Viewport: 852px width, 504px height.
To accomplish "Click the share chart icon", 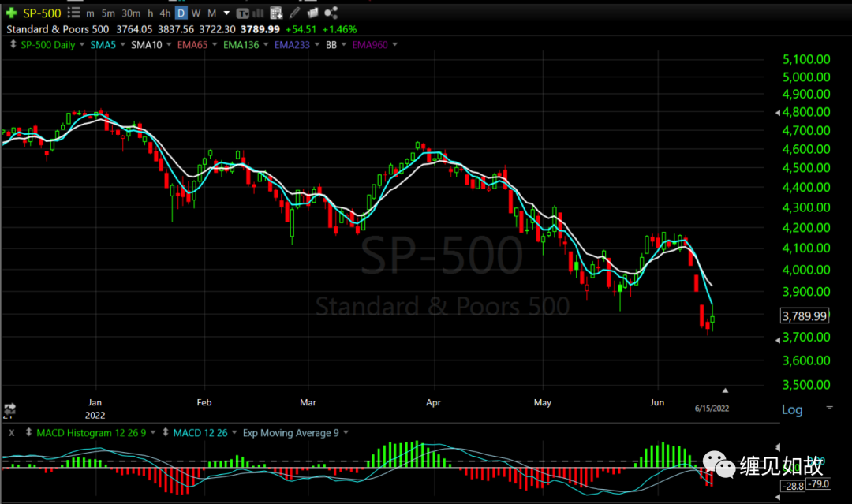I will (331, 13).
